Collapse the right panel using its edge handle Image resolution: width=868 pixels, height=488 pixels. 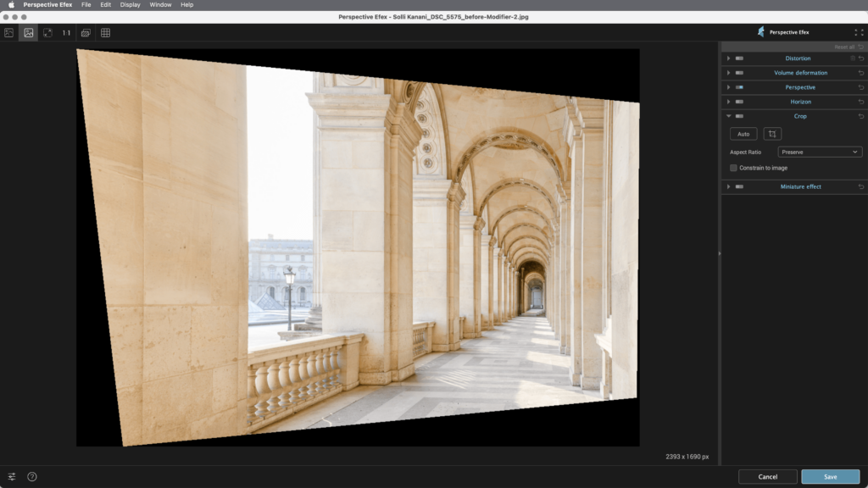coord(720,253)
